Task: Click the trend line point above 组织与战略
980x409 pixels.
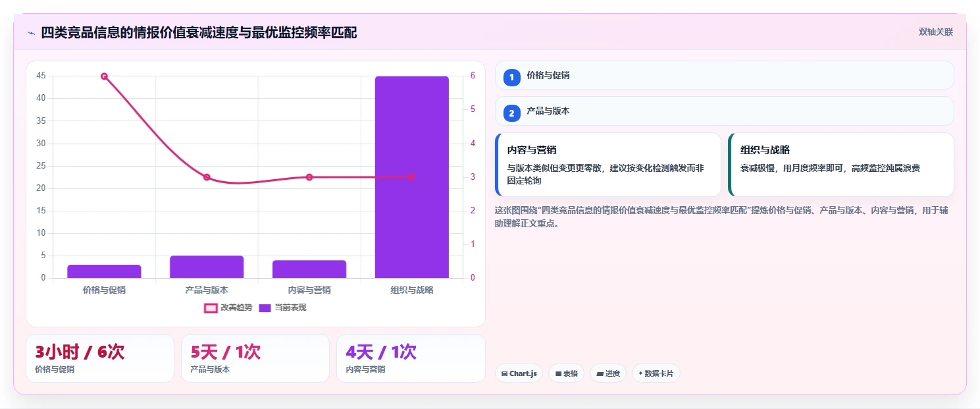Action: click(x=412, y=177)
